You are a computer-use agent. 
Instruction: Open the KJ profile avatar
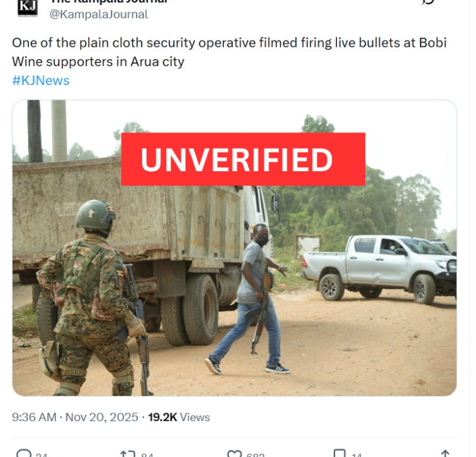pos(27,6)
